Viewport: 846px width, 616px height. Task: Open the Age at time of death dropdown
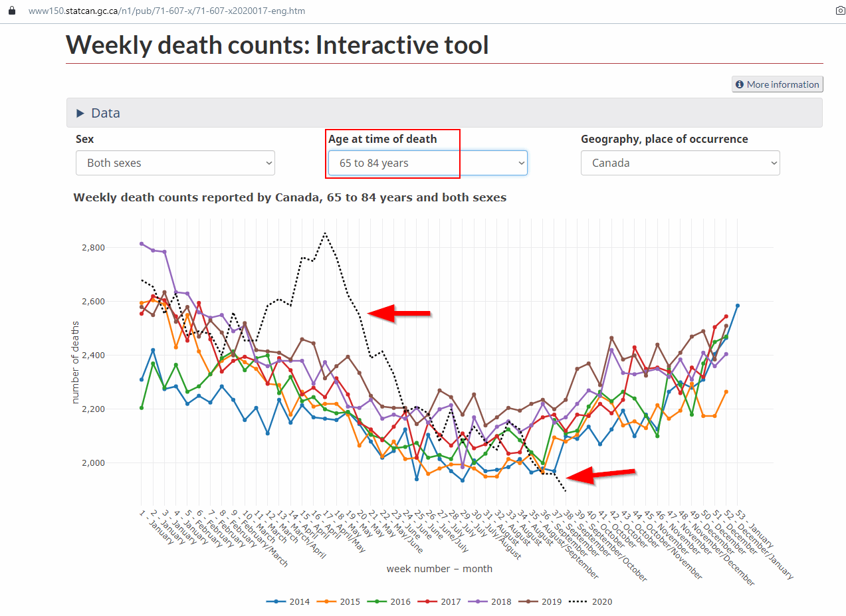click(428, 163)
